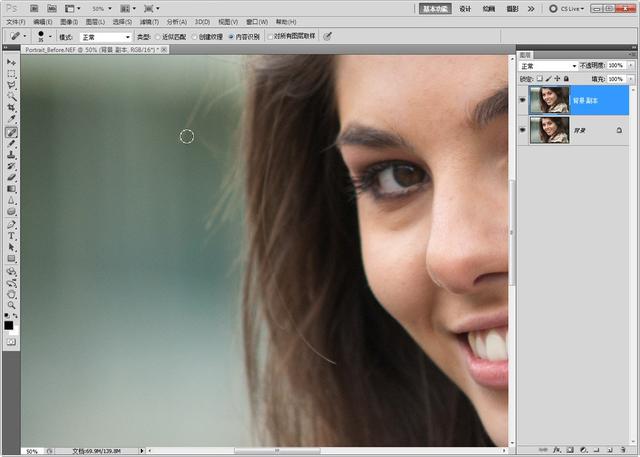Switch to Essentials workspace button
This screenshot has height=457, width=640.
coord(435,9)
